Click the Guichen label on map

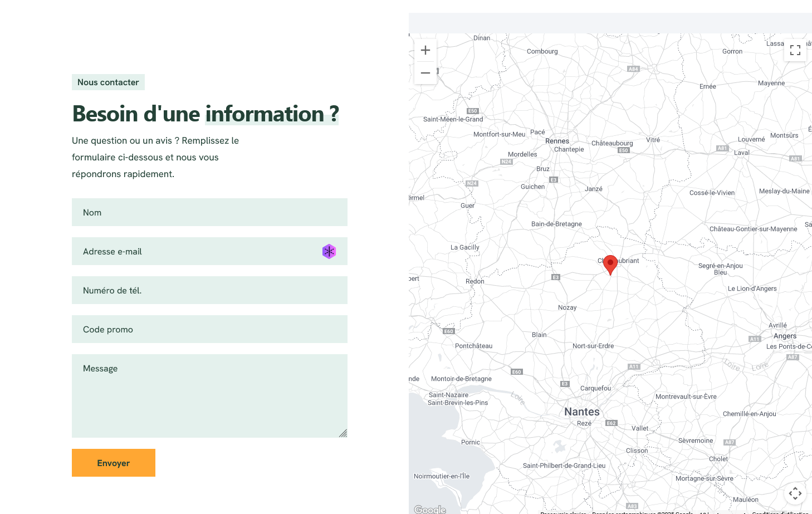click(533, 187)
